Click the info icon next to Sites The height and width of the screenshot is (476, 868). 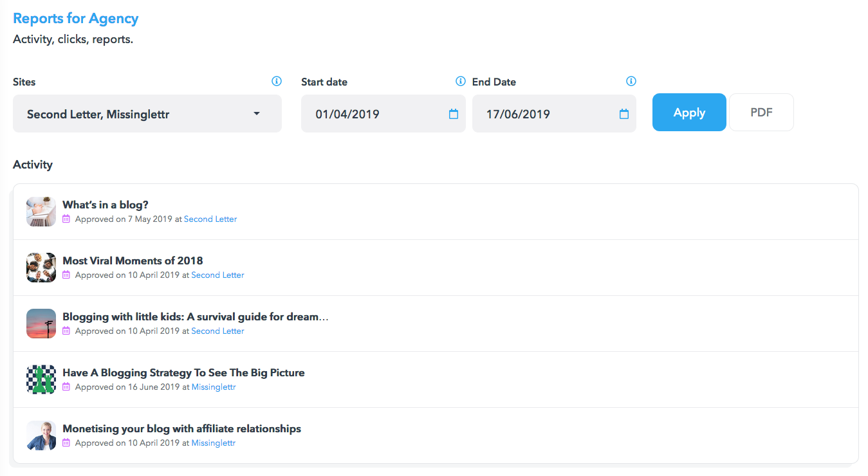[277, 81]
